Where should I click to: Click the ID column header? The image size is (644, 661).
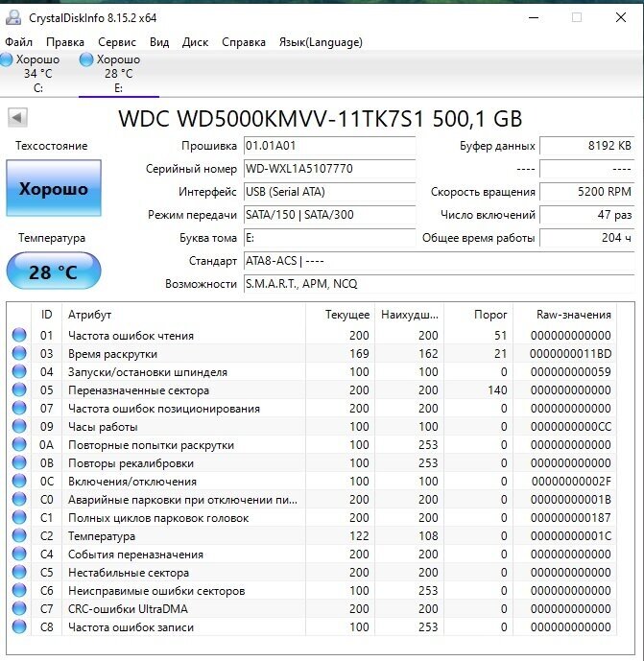point(46,315)
